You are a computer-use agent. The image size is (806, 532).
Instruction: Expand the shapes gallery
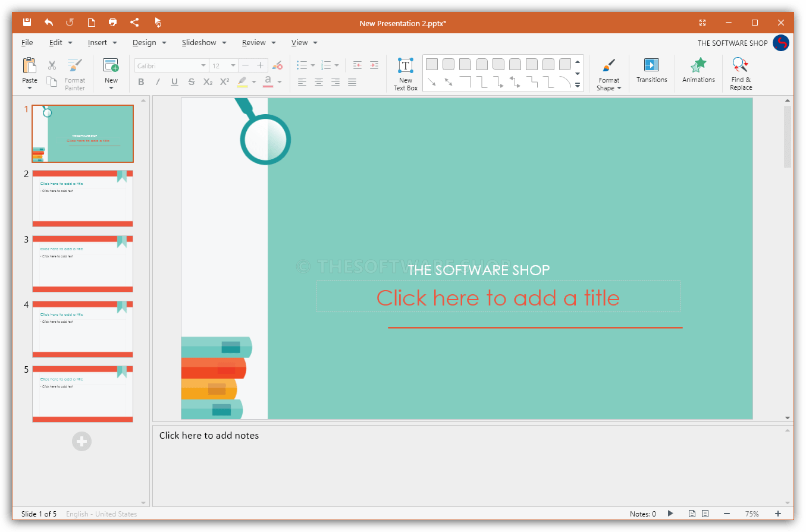point(577,84)
